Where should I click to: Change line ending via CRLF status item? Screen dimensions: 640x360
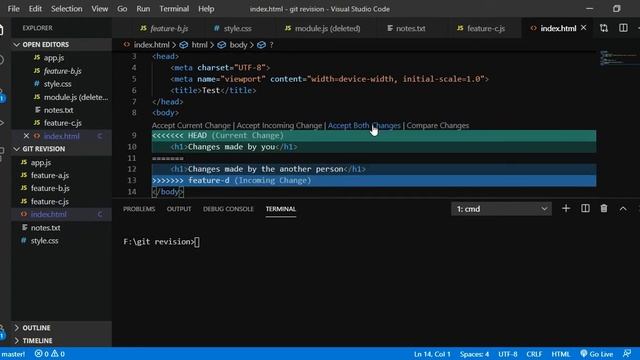(534, 354)
